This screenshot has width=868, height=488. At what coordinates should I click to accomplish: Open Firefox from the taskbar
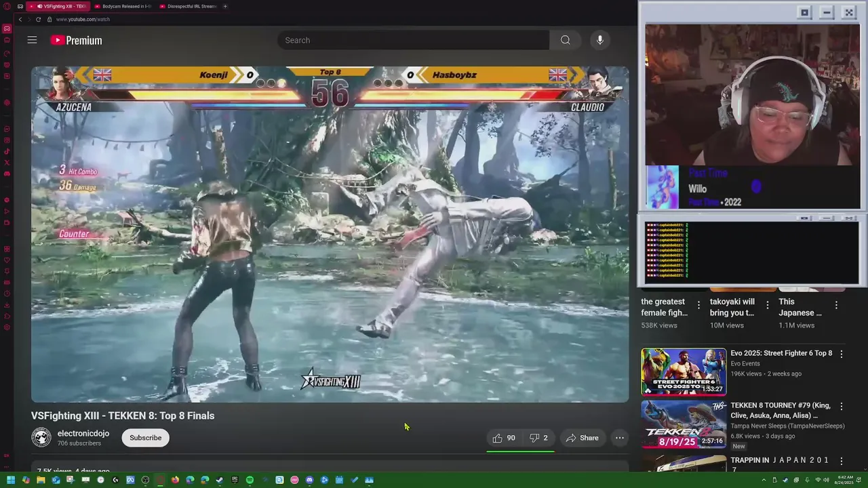(x=175, y=480)
